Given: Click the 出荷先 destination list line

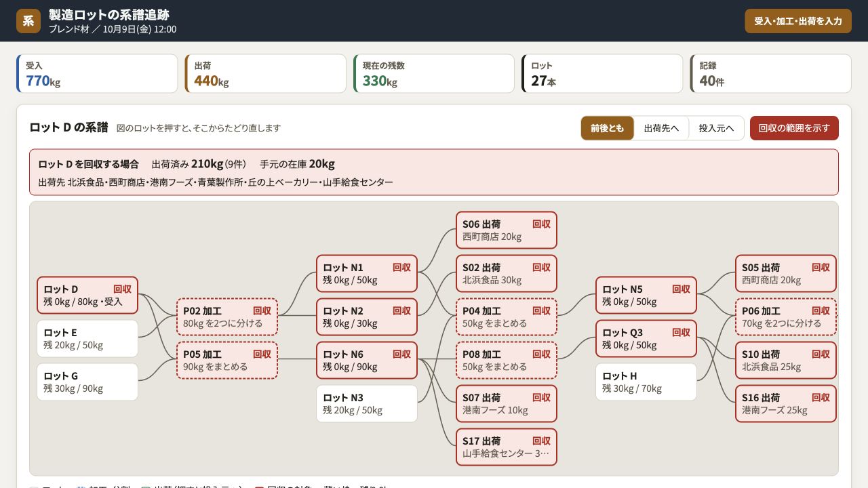Looking at the screenshot, I should (x=216, y=182).
